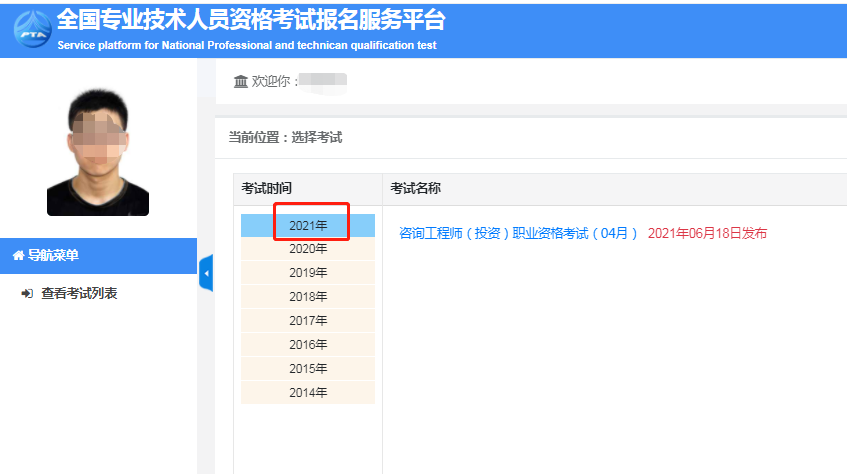Open 咨询工程师（投资）职业资格考试 link
This screenshot has height=474, width=847.
click(518, 233)
